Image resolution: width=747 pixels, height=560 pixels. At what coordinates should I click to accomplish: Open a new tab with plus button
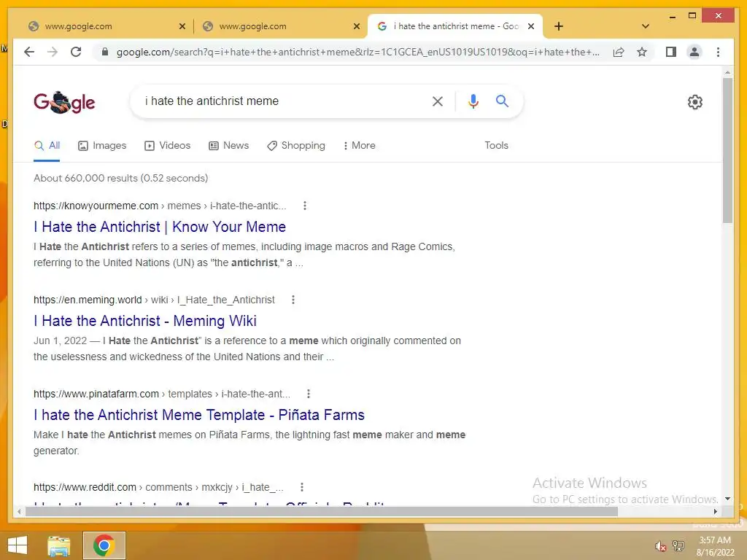click(559, 26)
